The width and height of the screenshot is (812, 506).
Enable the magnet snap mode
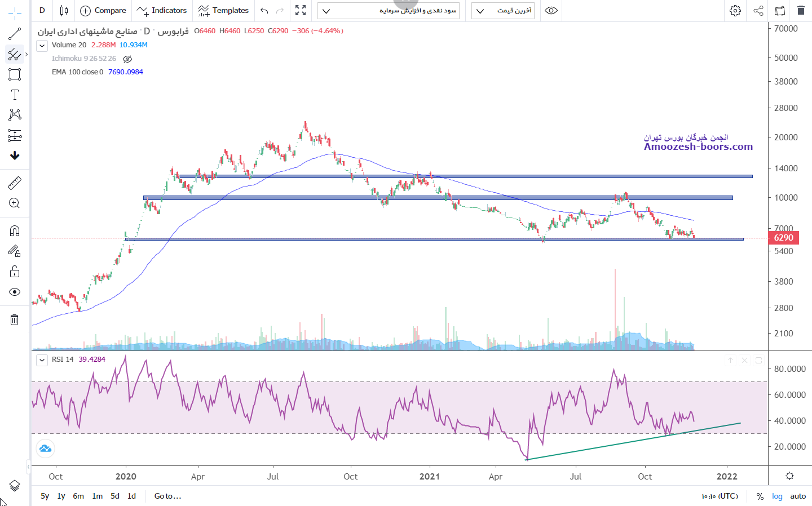(x=15, y=231)
